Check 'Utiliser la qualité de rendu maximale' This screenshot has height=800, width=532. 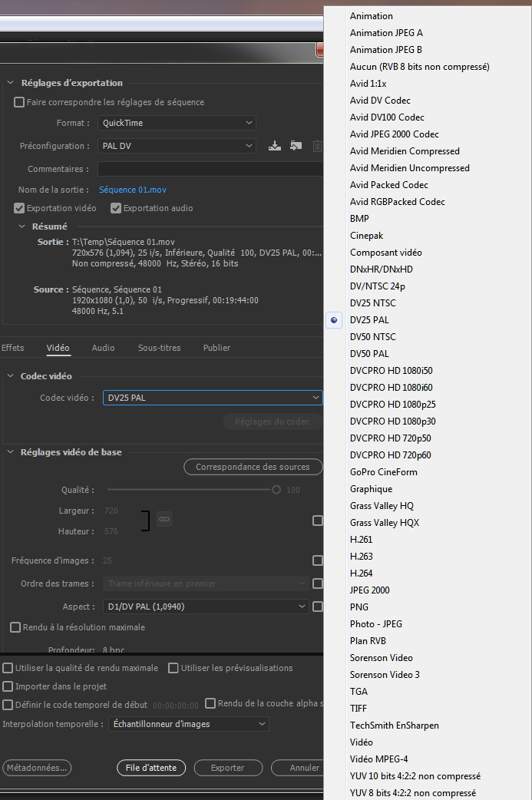click(x=8, y=668)
